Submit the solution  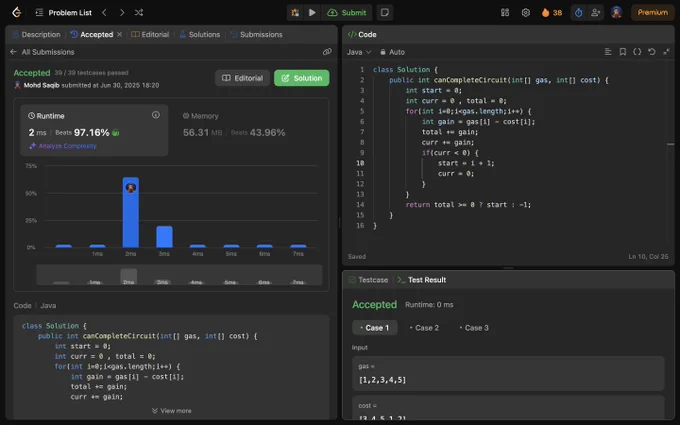tap(347, 13)
